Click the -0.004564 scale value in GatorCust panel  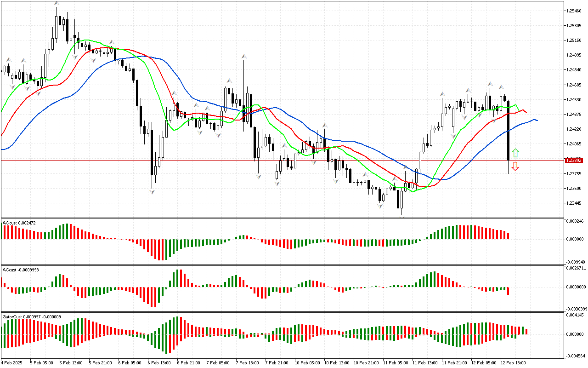[x=575, y=355]
